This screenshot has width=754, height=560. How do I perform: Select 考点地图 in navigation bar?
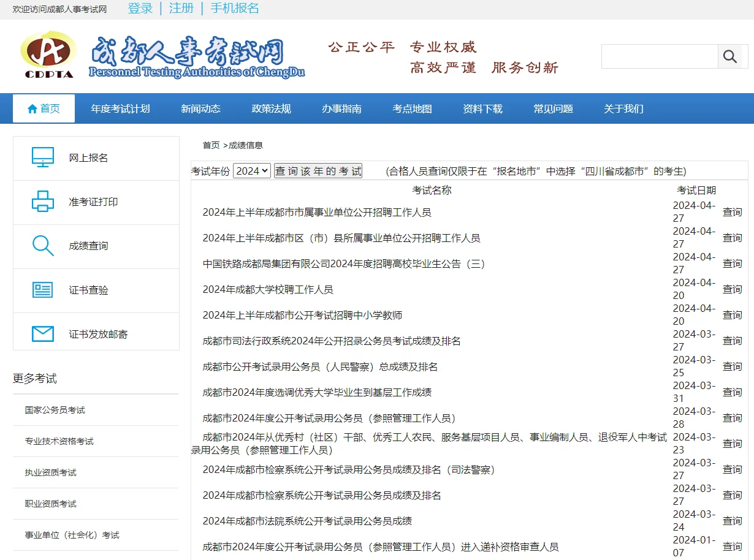(x=412, y=108)
